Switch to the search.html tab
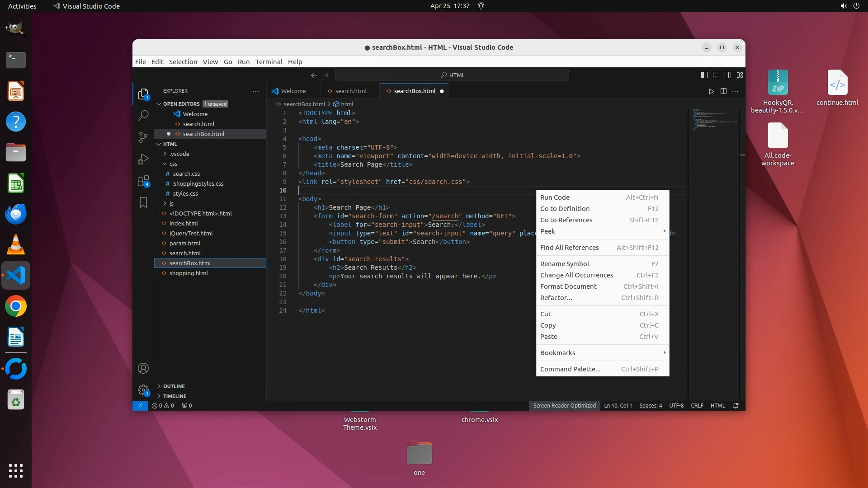This screenshot has height=488, width=868. 350,91
